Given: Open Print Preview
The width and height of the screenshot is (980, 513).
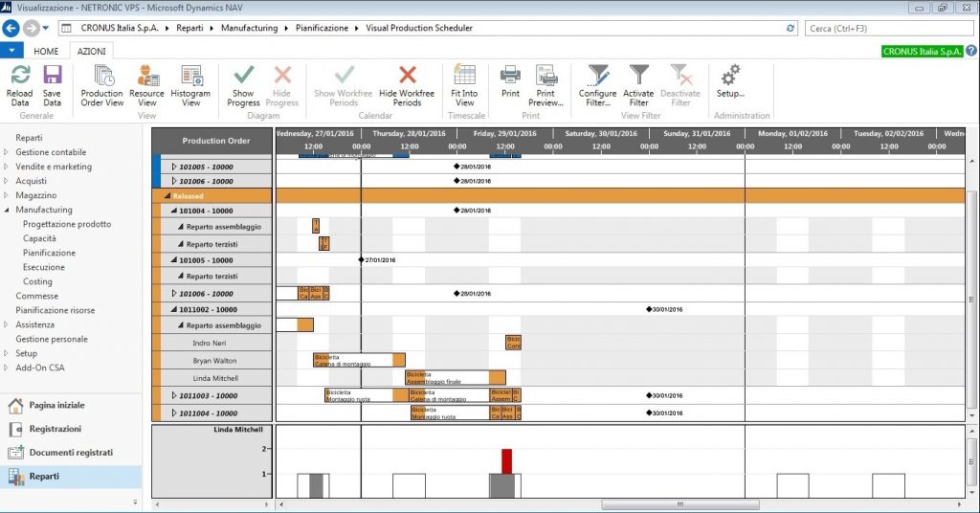Looking at the screenshot, I should [x=546, y=85].
